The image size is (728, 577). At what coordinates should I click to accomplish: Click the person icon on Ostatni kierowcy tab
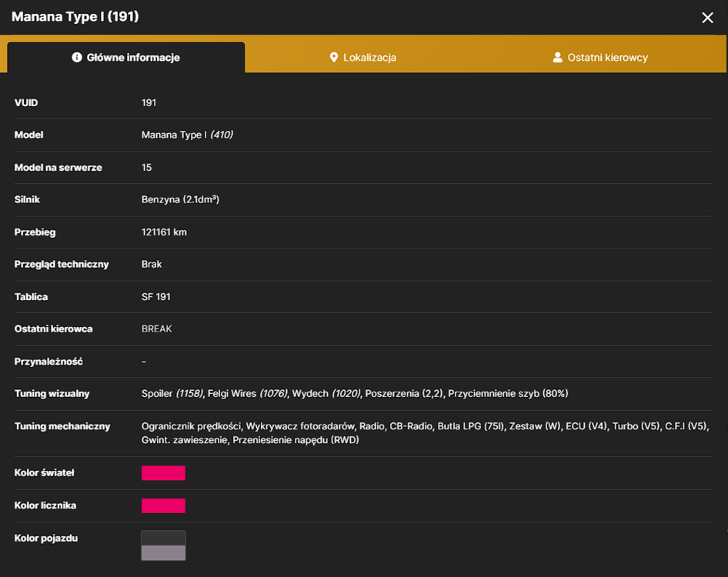tap(557, 58)
